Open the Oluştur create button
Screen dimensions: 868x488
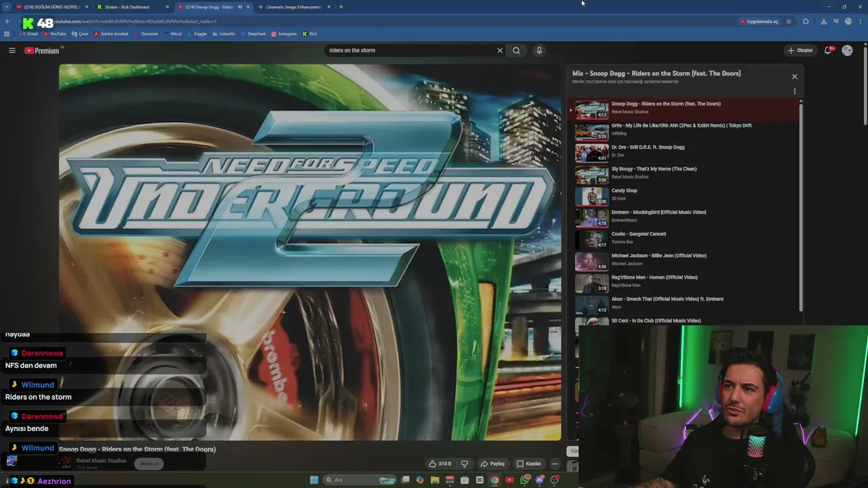click(800, 50)
